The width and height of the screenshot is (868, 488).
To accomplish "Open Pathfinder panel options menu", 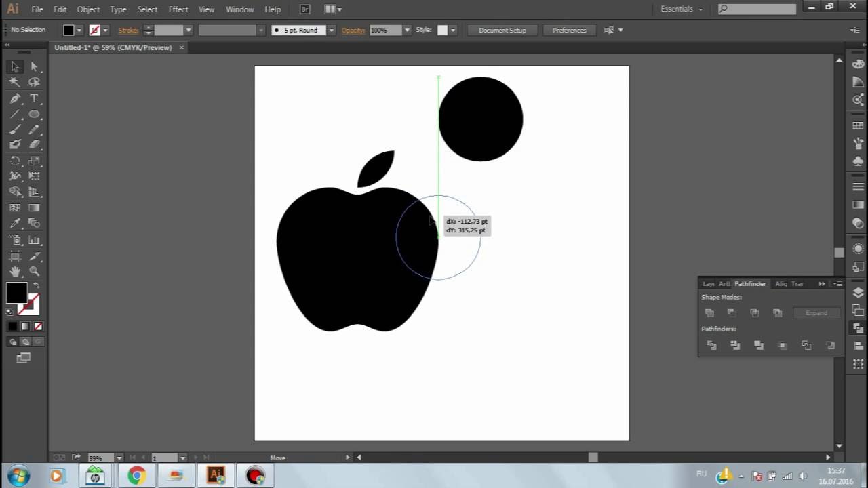I will coord(838,284).
